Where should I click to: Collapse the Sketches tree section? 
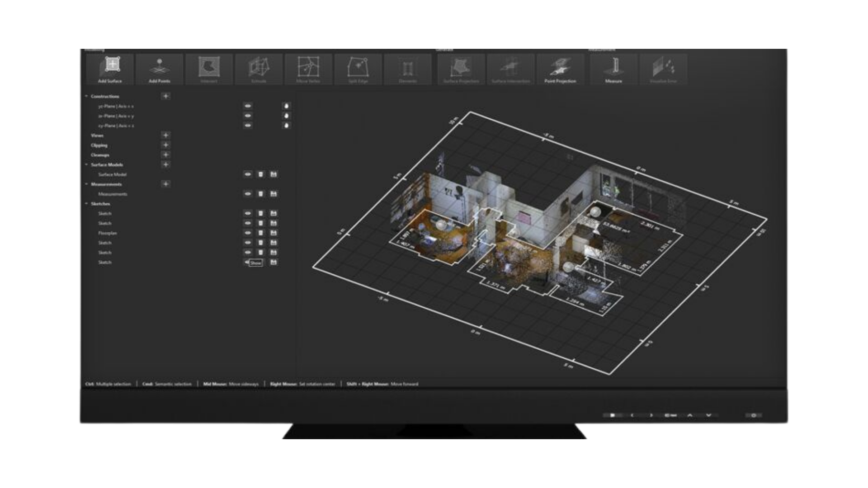pyautogui.click(x=87, y=204)
